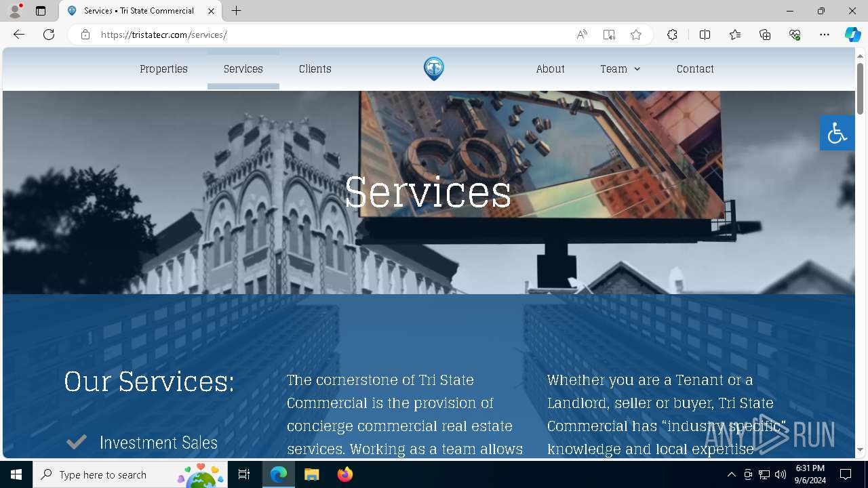
Task: Open Collections panel
Action: pyautogui.click(x=765, y=35)
